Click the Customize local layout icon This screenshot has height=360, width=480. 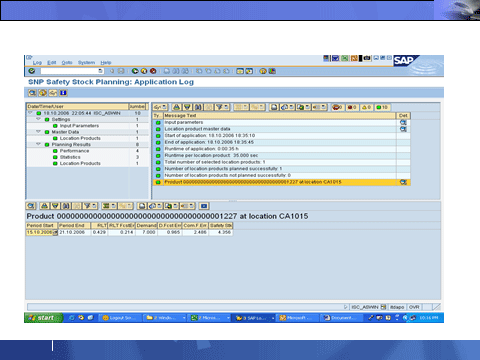272,71
